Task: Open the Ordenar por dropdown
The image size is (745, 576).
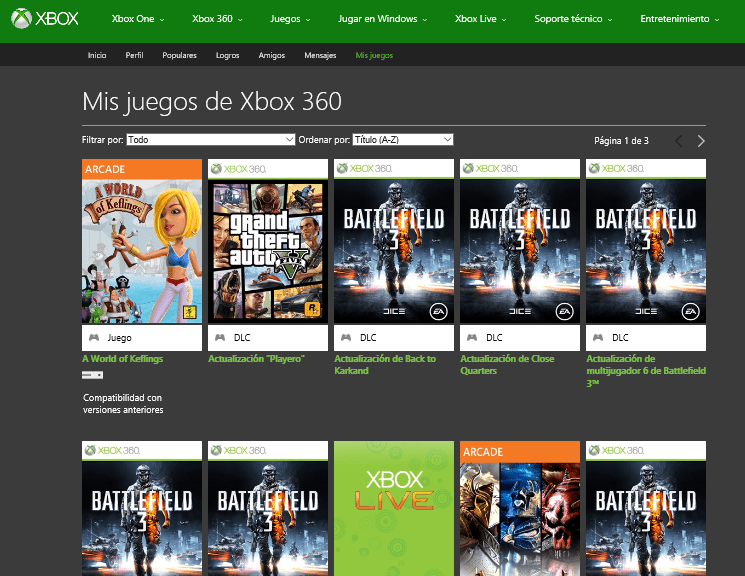Action: (x=403, y=140)
